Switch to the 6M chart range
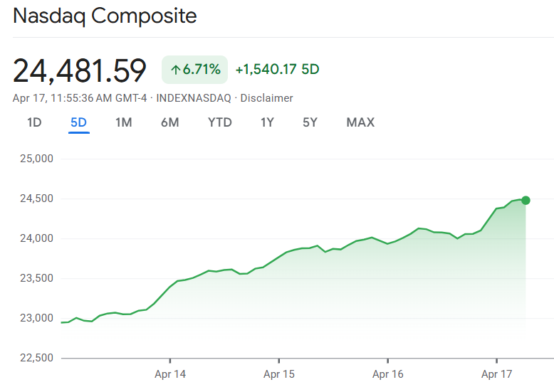The height and width of the screenshot is (392, 554). [x=169, y=122]
